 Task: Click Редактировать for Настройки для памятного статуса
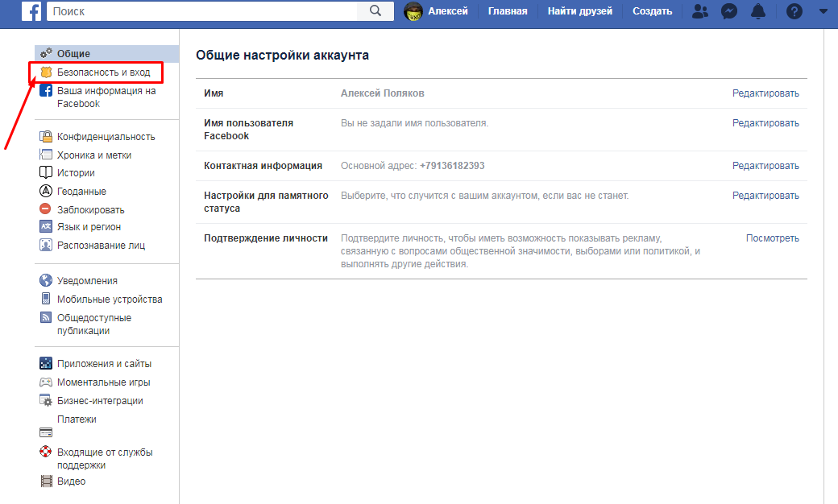point(765,196)
